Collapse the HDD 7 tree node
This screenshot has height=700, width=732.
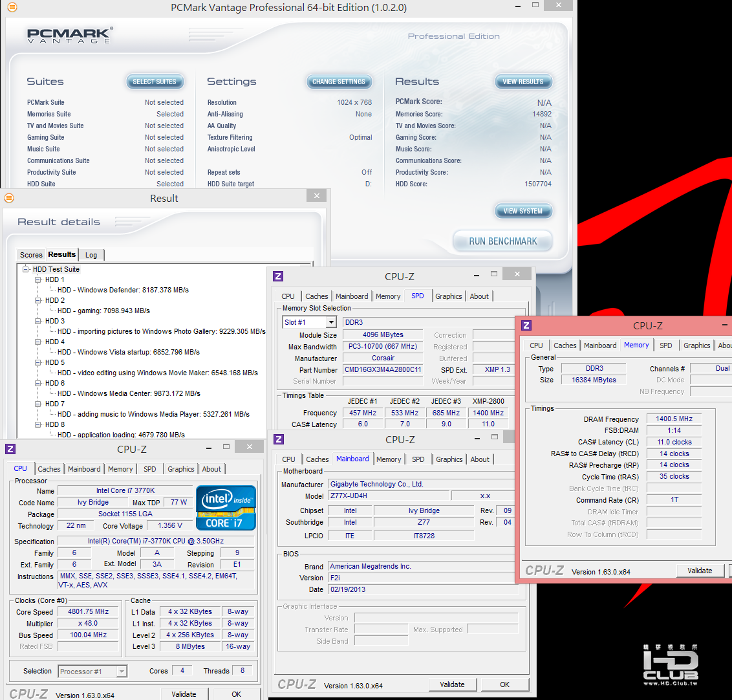coord(38,404)
